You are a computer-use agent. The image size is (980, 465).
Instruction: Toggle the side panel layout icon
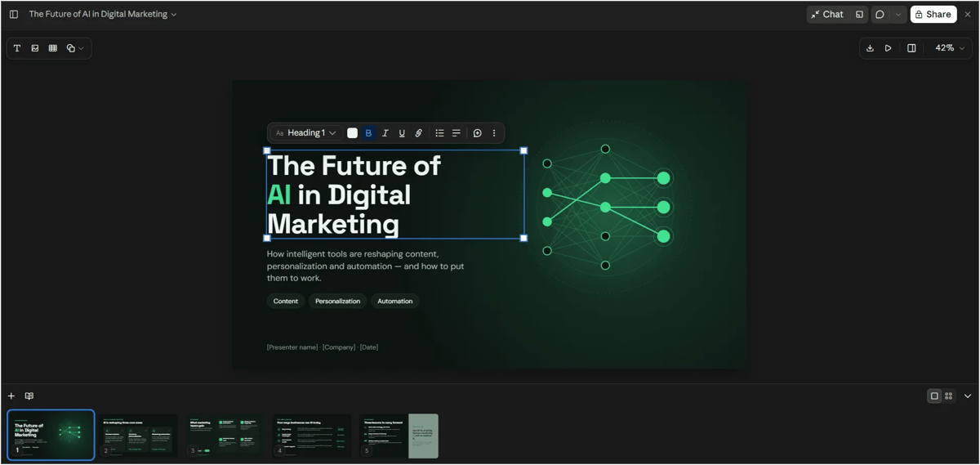click(x=911, y=48)
